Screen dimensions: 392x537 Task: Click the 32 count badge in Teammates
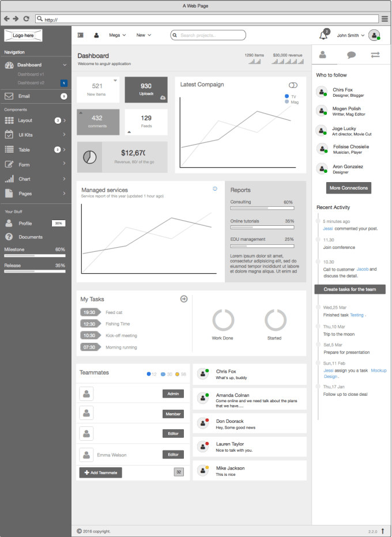[x=179, y=472]
